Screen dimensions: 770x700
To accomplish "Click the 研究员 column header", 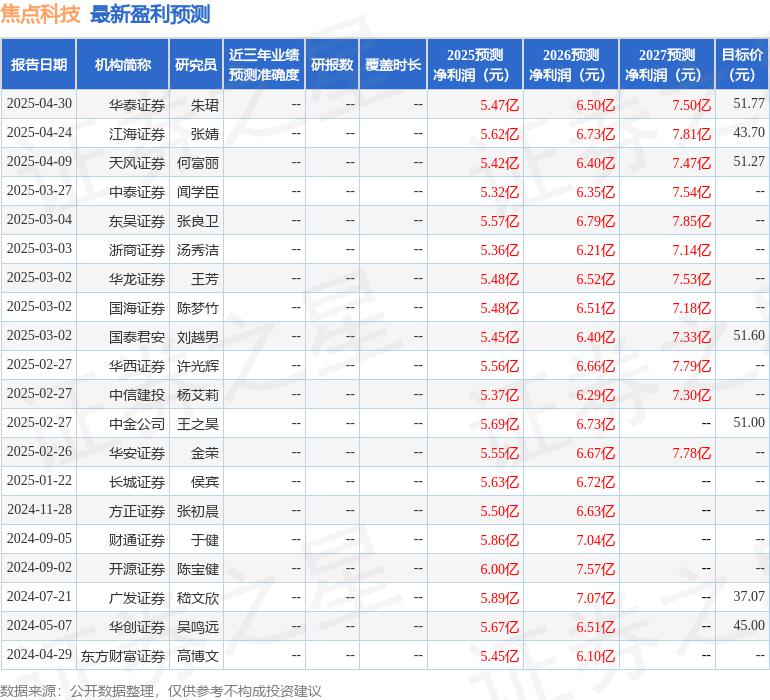I will (x=195, y=65).
